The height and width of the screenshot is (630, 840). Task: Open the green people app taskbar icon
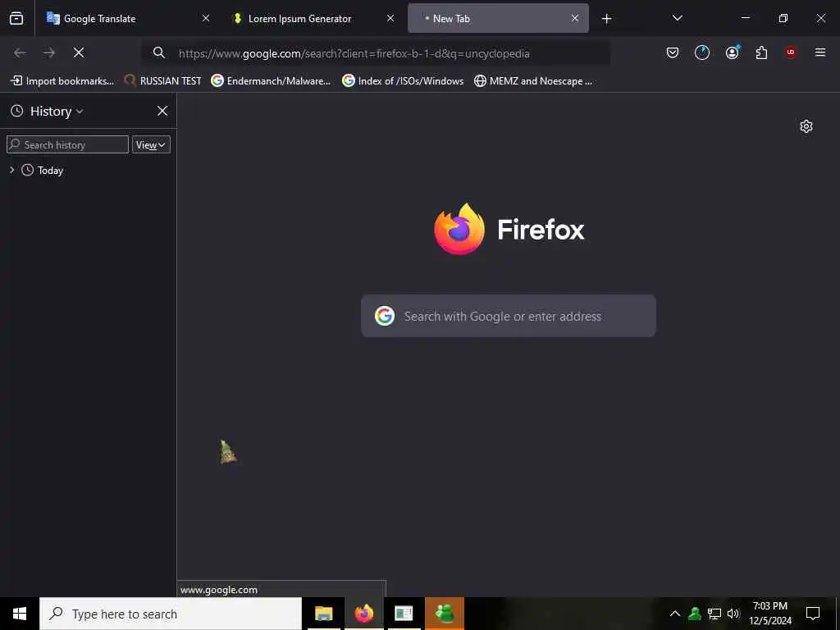[x=445, y=614]
